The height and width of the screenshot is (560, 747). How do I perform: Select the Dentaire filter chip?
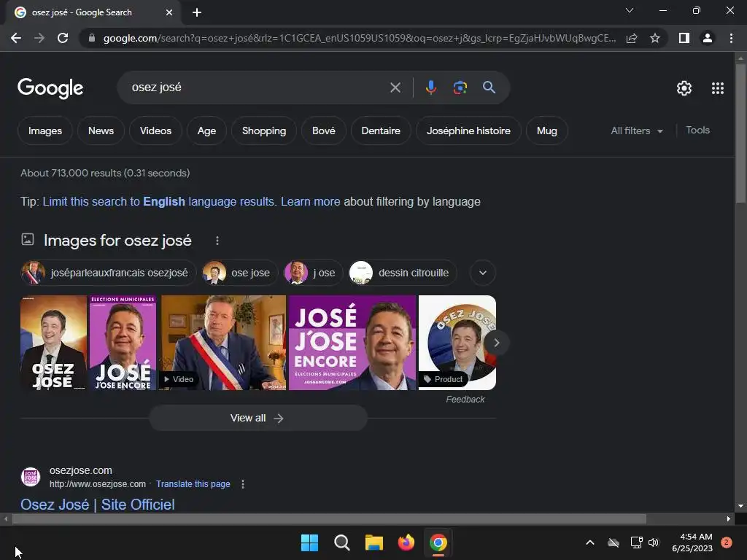pos(381,131)
